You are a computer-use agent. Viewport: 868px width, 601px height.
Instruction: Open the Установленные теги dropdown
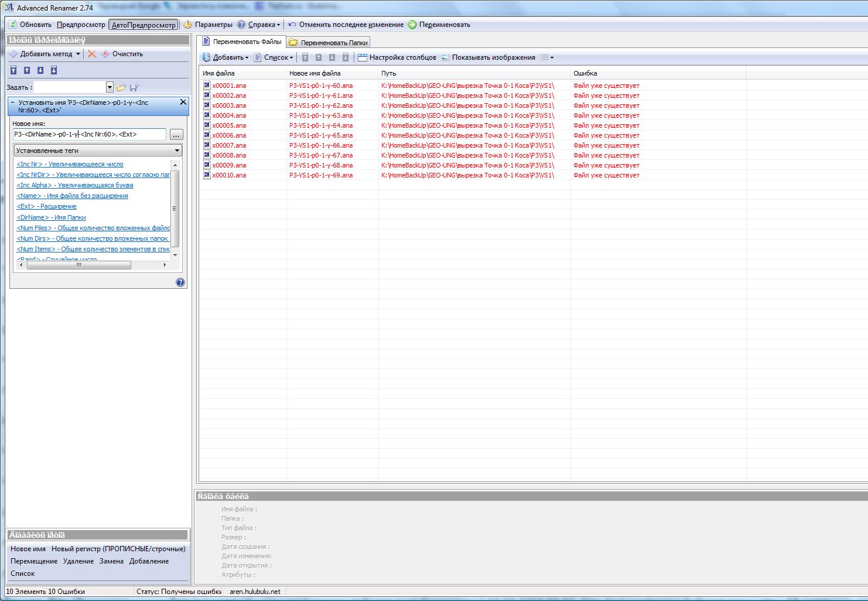[98, 151]
